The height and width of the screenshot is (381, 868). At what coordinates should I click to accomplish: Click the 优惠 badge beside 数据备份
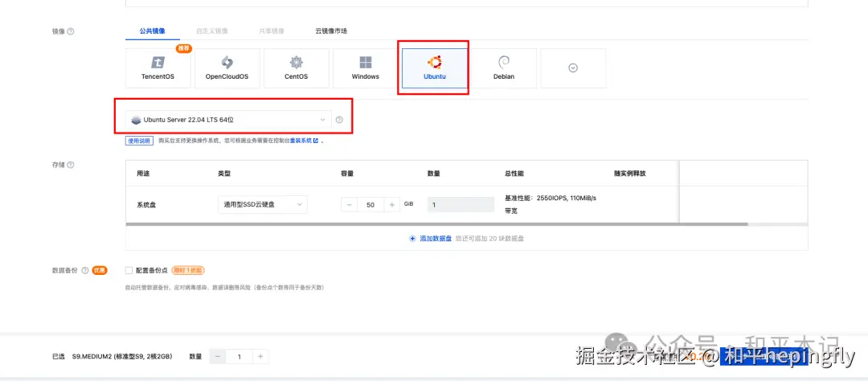click(100, 271)
